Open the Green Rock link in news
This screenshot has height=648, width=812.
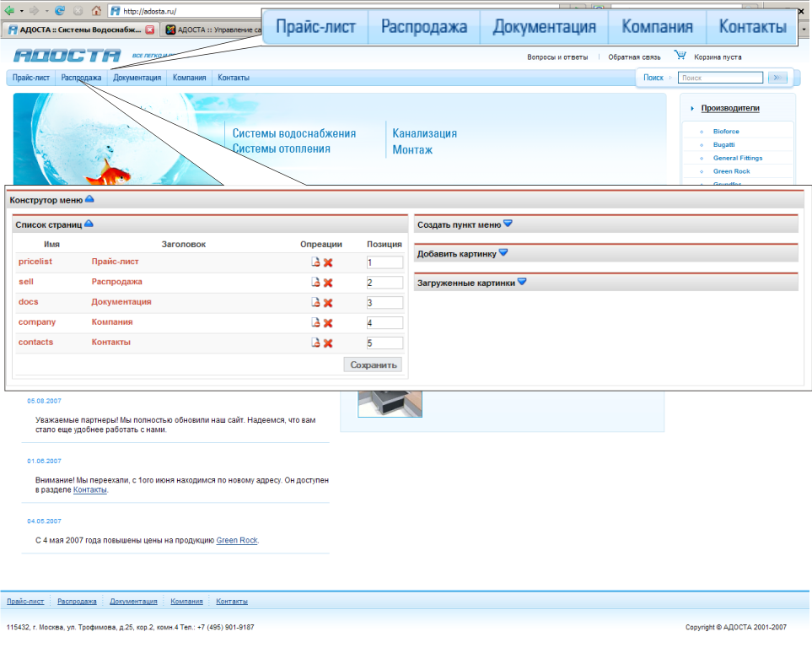point(236,540)
